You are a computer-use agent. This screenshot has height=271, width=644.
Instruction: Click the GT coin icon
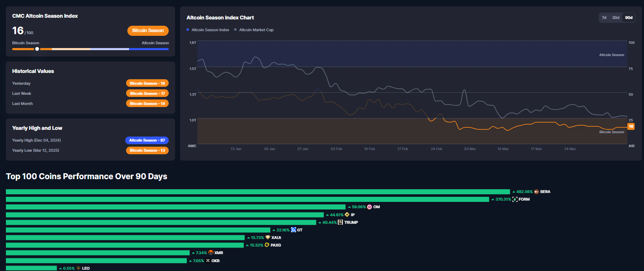click(x=294, y=230)
